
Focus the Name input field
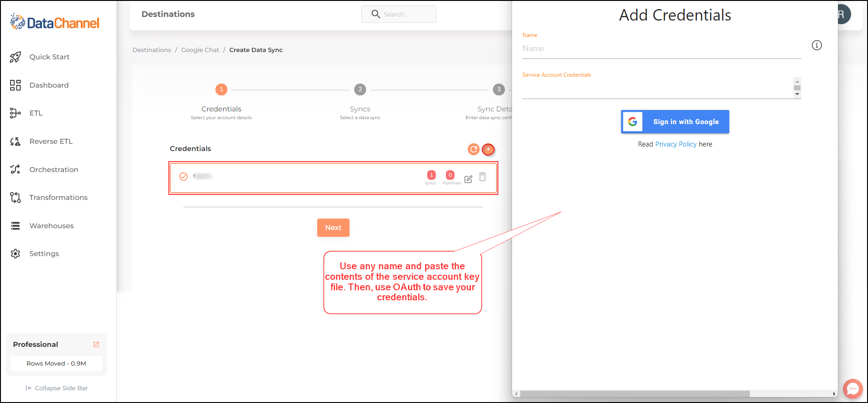[x=662, y=49]
